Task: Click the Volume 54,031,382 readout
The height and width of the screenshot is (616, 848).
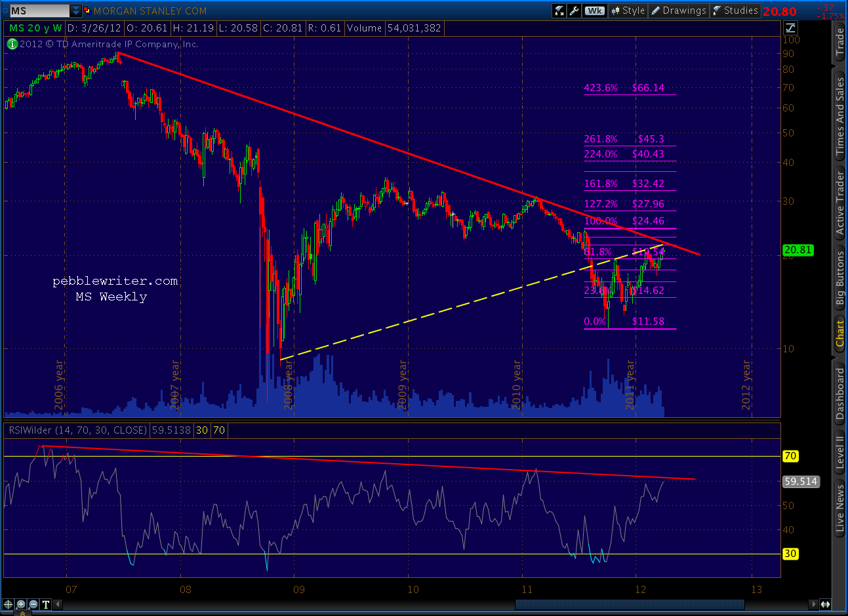Action: [394, 28]
